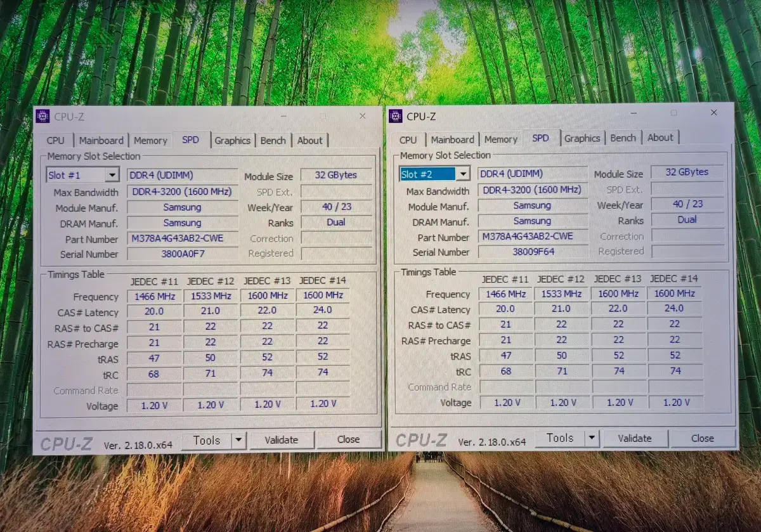Open the About tab in right window
The width and height of the screenshot is (761, 532).
pos(660,138)
